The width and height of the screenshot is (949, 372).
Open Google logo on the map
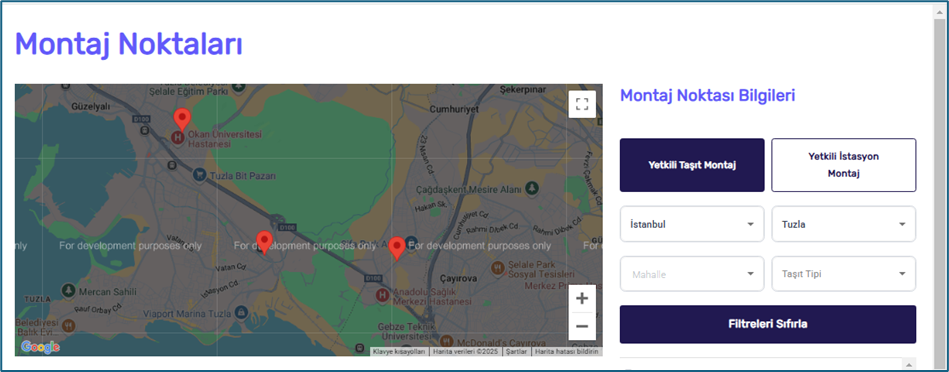40,347
